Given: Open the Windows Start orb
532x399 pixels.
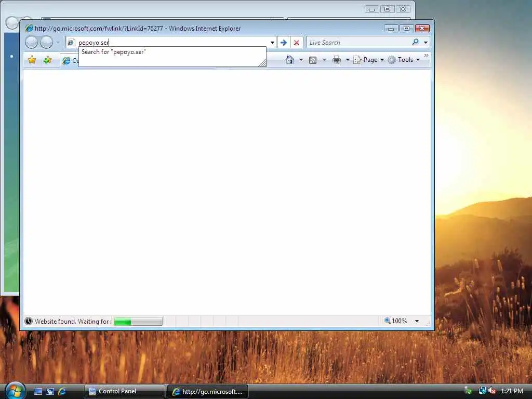Looking at the screenshot, I should [15, 391].
